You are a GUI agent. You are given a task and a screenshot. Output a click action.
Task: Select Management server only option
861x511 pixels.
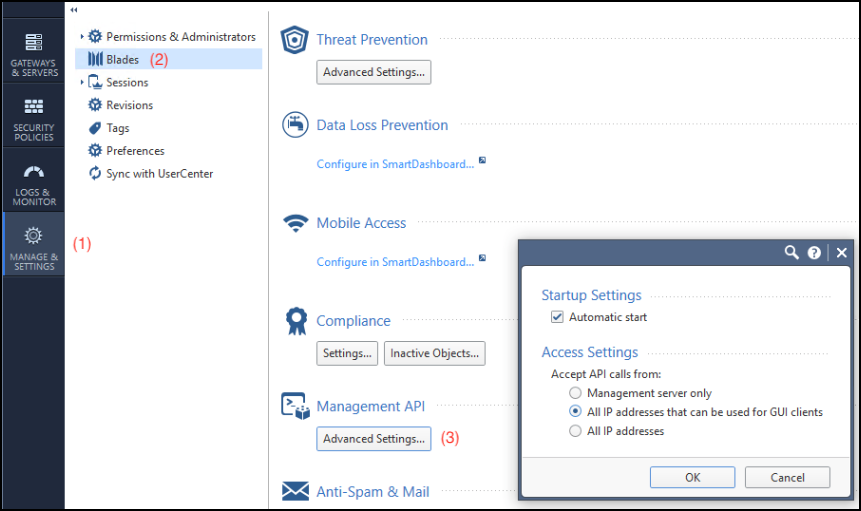pos(575,393)
